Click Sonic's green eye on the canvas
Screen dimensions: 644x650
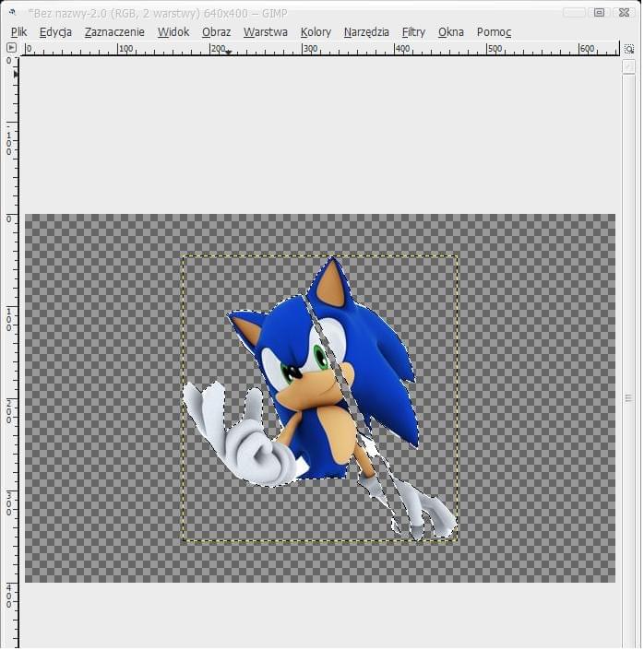(320, 359)
